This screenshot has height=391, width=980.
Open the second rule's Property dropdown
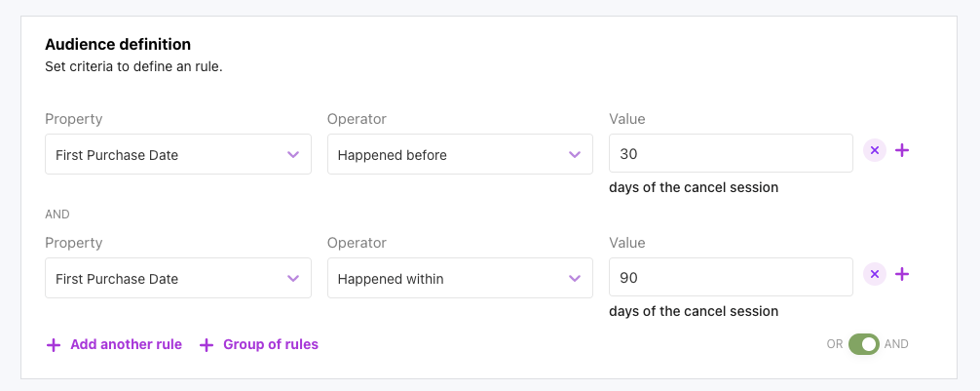pos(166,278)
